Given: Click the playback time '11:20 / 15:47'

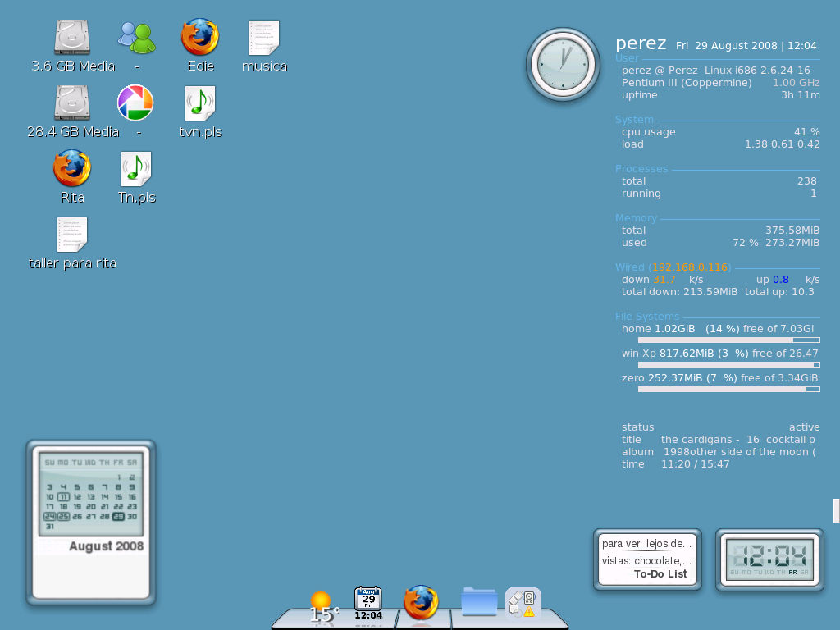Looking at the screenshot, I should [x=696, y=464].
